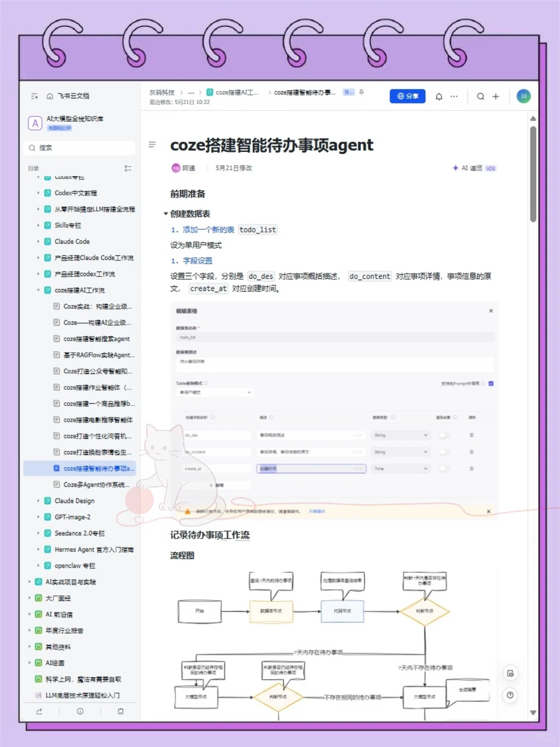This screenshot has width=560, height=747.
Task: Click the scrollbar down arrow
Action: tap(533, 713)
